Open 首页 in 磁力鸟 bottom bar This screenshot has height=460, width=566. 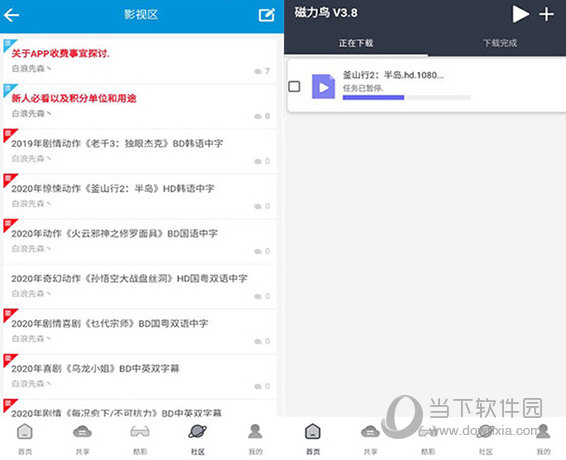click(x=313, y=439)
